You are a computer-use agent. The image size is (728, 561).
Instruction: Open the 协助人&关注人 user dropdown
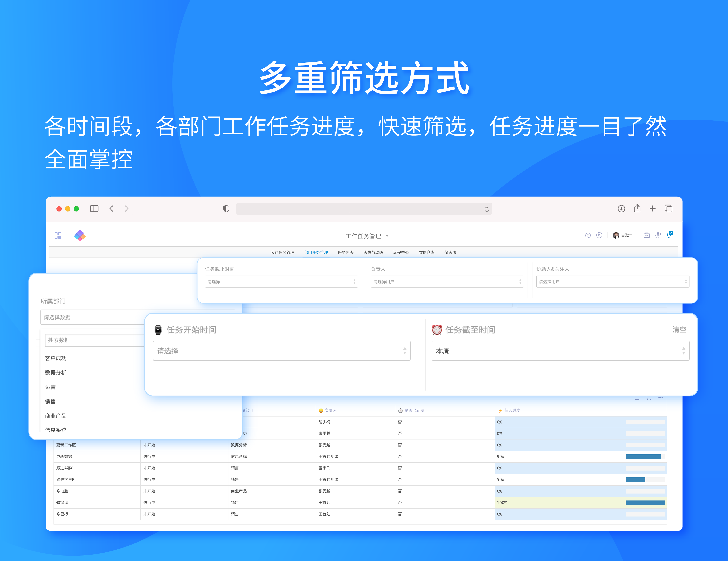click(613, 282)
